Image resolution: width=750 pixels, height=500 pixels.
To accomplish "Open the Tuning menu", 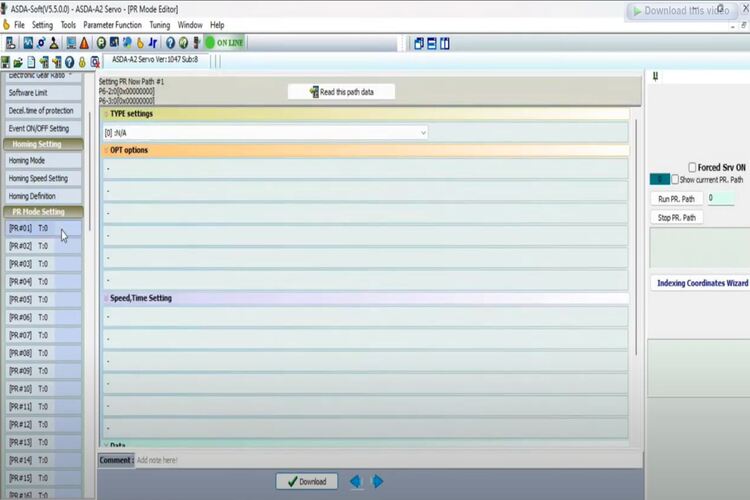I will [160, 25].
